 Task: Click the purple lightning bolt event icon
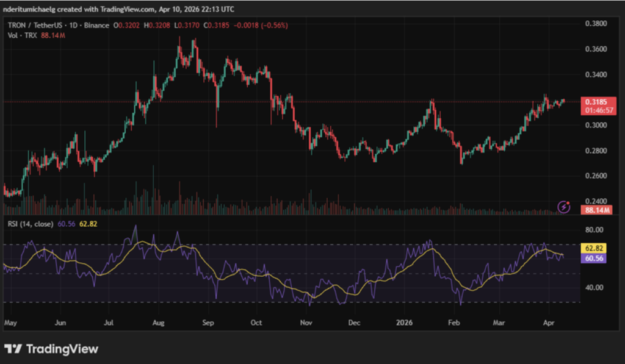tap(565, 207)
